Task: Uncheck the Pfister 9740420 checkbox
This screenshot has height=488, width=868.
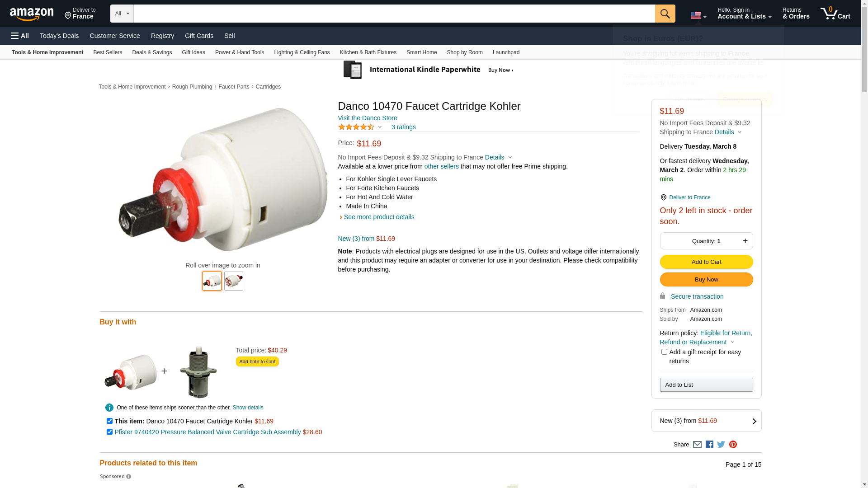Action: 109,432
